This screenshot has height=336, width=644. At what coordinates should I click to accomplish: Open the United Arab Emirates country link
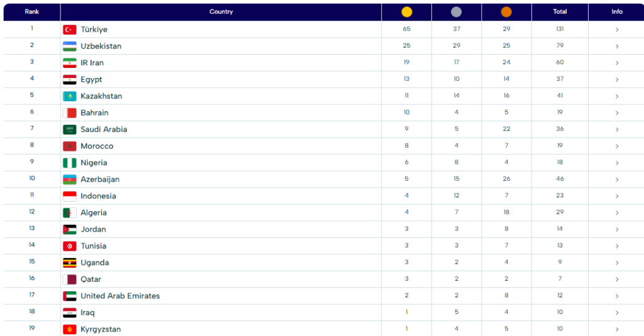click(119, 296)
